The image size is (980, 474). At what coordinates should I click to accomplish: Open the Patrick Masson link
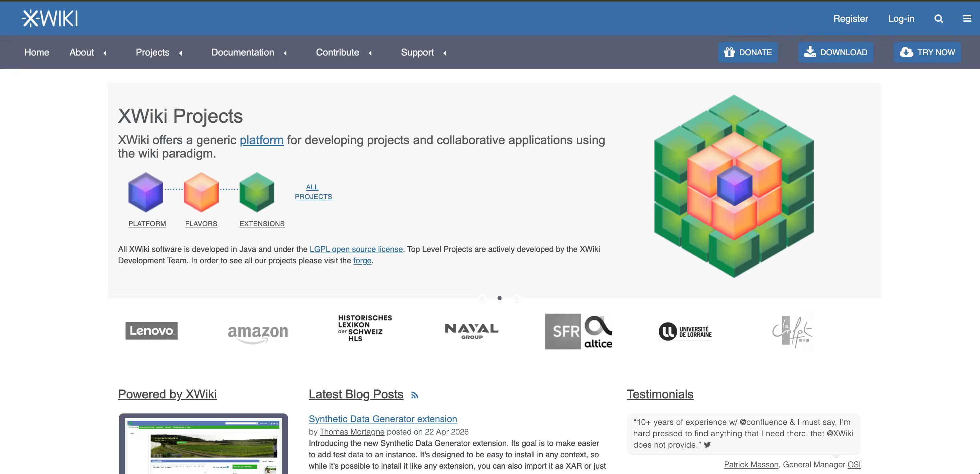[x=751, y=465]
